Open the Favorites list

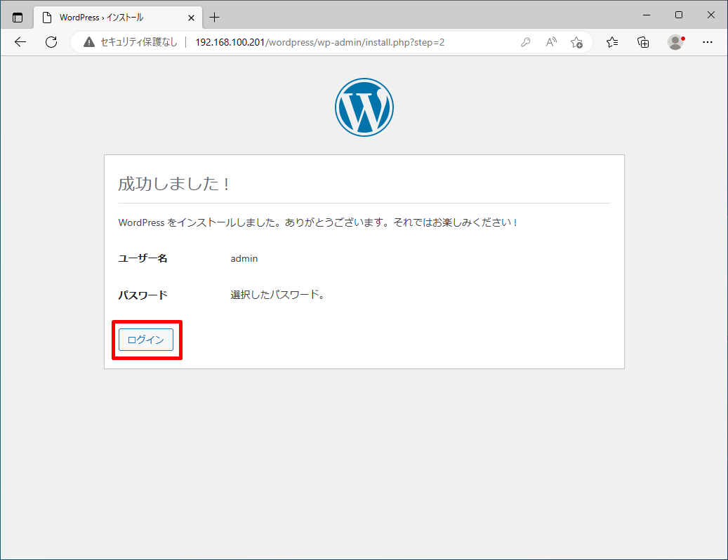pyautogui.click(x=612, y=42)
